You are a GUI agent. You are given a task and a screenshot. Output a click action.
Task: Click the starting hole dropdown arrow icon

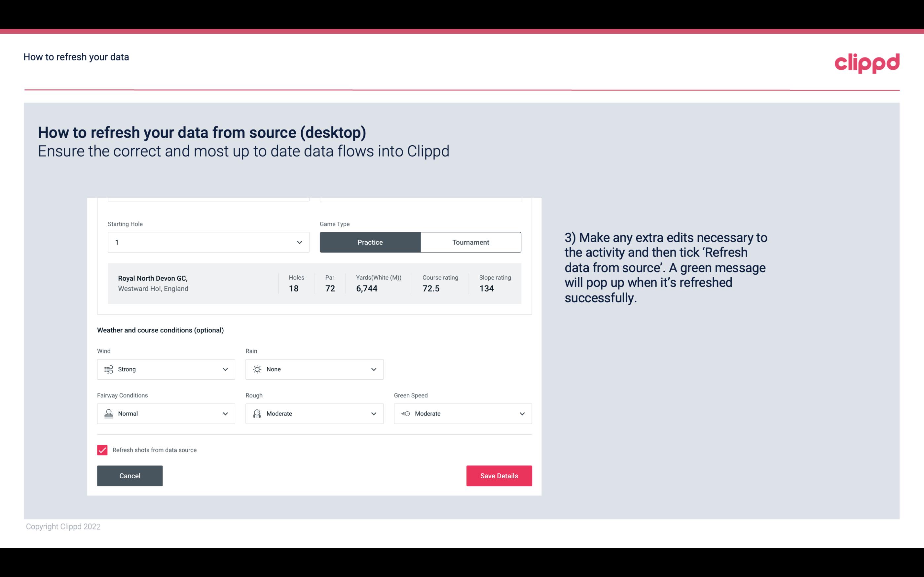click(299, 242)
